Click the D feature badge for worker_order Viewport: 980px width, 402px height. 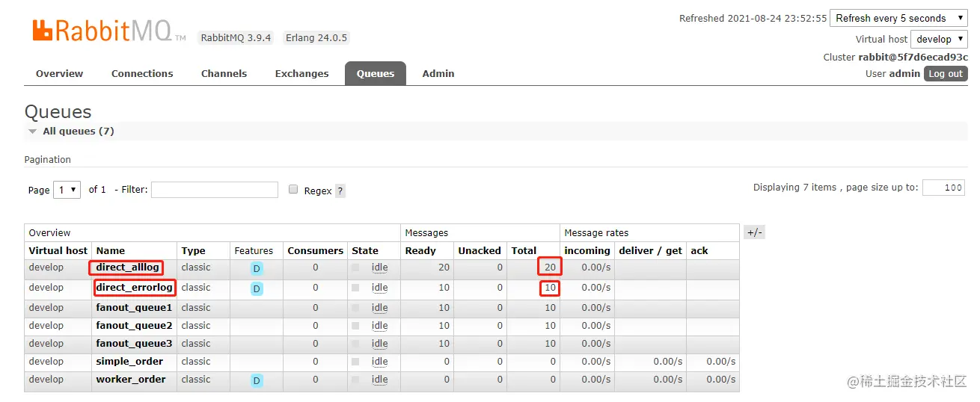click(257, 381)
